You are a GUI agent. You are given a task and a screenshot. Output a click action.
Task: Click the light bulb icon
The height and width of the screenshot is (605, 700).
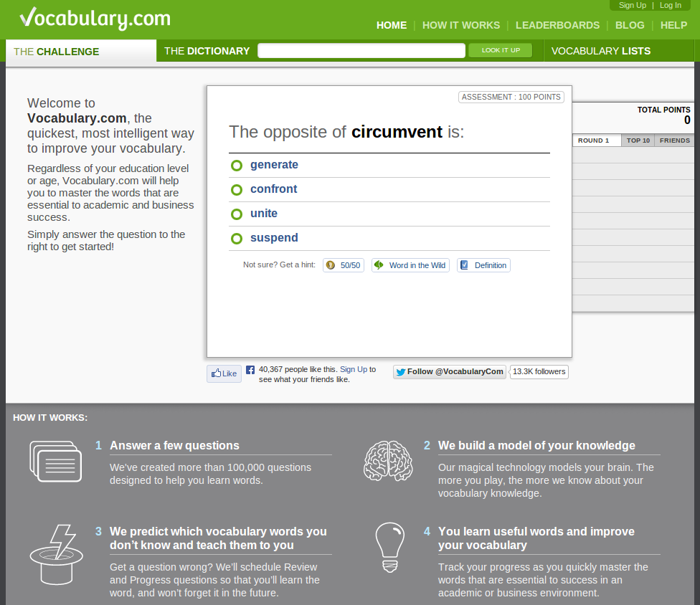click(x=389, y=548)
